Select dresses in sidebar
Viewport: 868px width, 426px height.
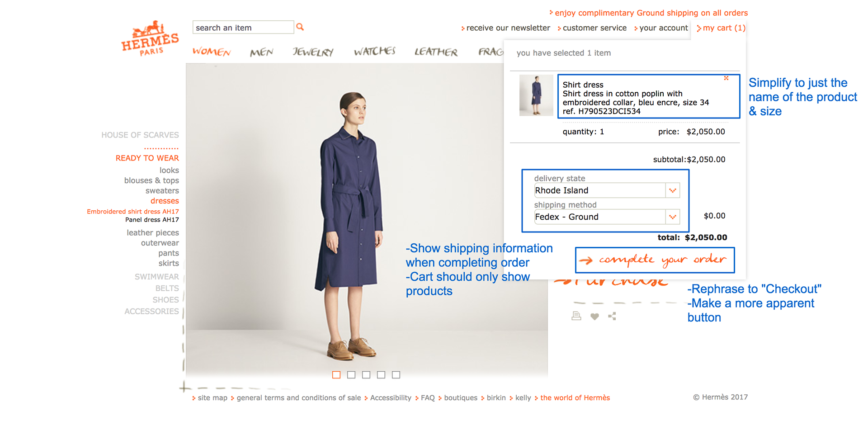click(x=165, y=201)
